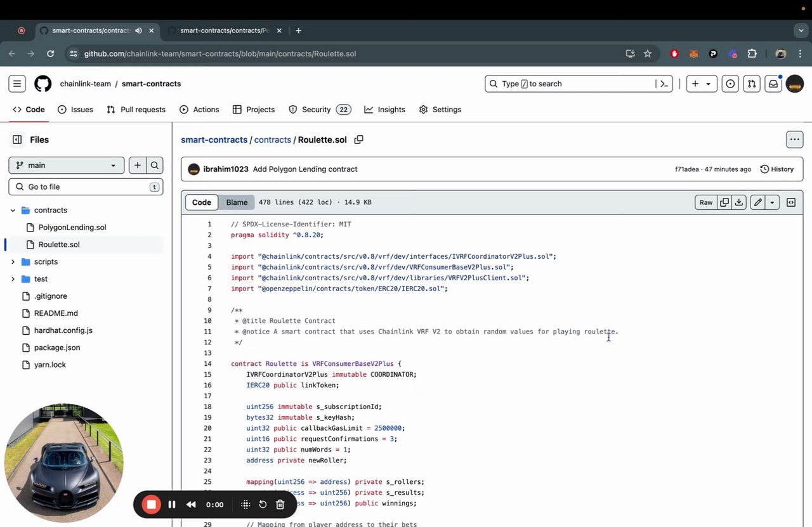Open the smart-contracts breadcrumb link

click(214, 140)
